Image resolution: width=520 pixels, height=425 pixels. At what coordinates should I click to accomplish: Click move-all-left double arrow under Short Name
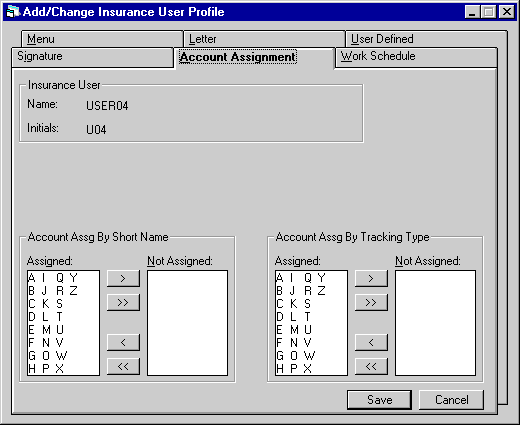click(123, 366)
